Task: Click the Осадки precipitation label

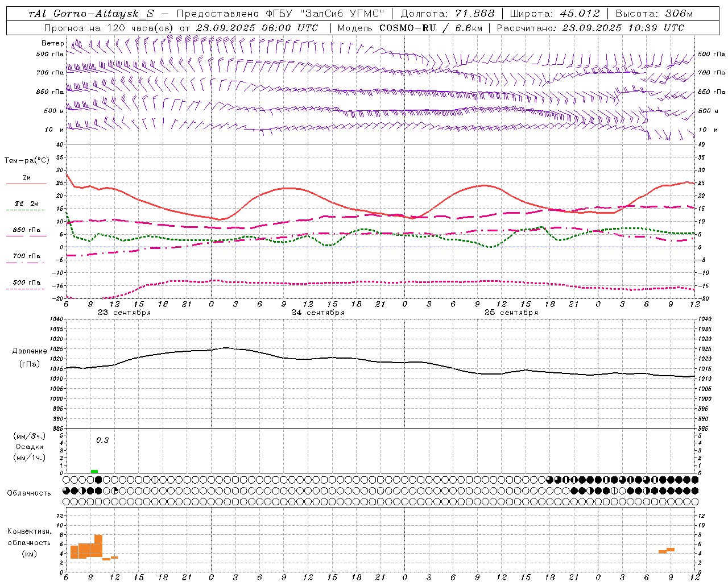Action: pos(30,447)
